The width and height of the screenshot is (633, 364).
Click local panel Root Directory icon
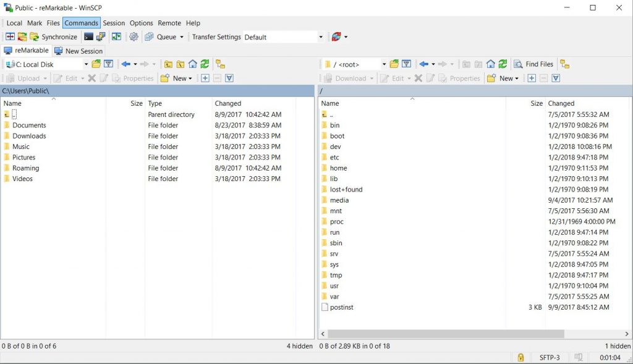(181, 64)
